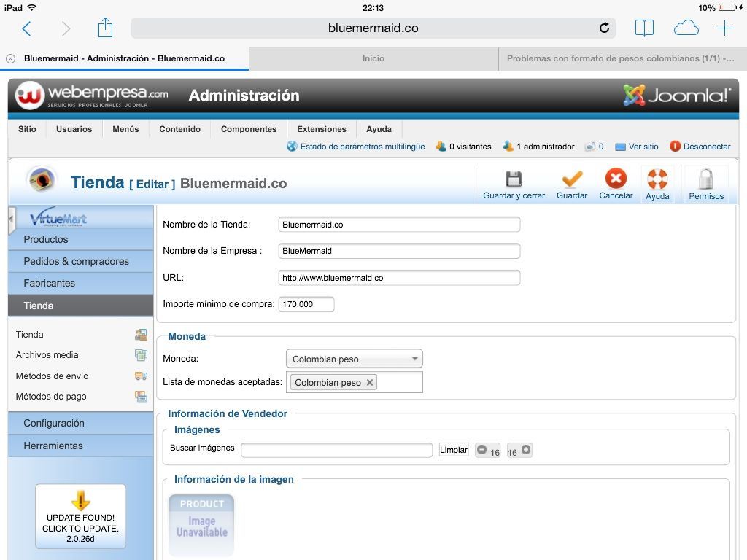Open the messages icon showing 0
This screenshot has height=560, width=747.
coord(595,147)
